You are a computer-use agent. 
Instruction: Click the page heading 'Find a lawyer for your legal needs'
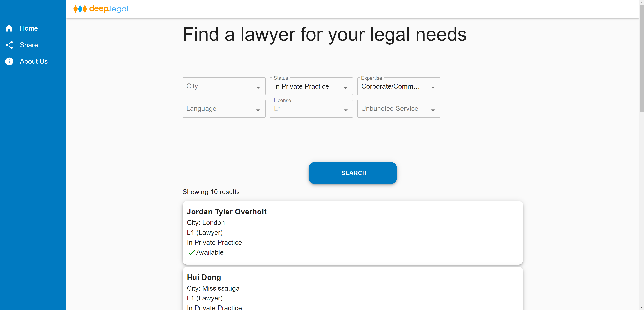(x=325, y=35)
